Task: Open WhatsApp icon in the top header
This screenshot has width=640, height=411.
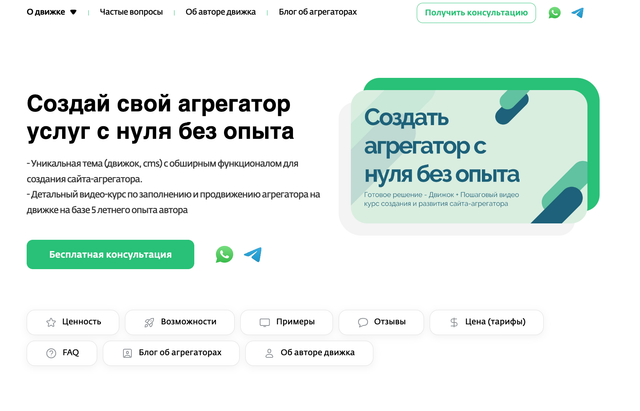Action: (x=555, y=13)
